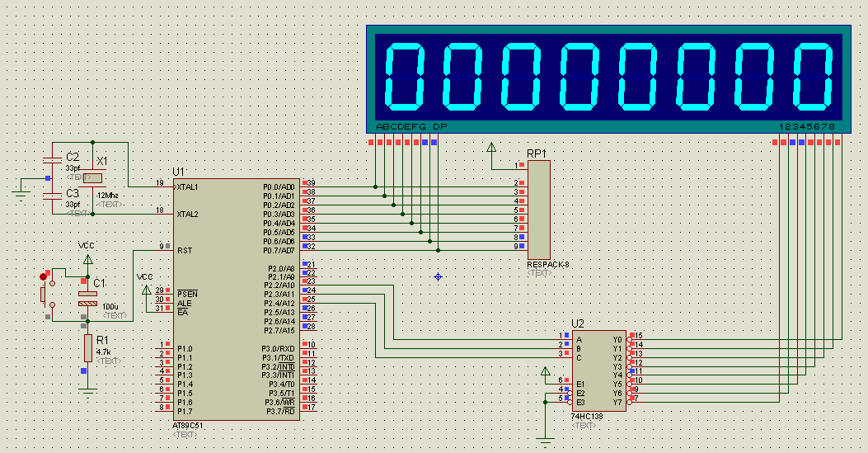Click the leftmost digit of the display

tap(405, 77)
